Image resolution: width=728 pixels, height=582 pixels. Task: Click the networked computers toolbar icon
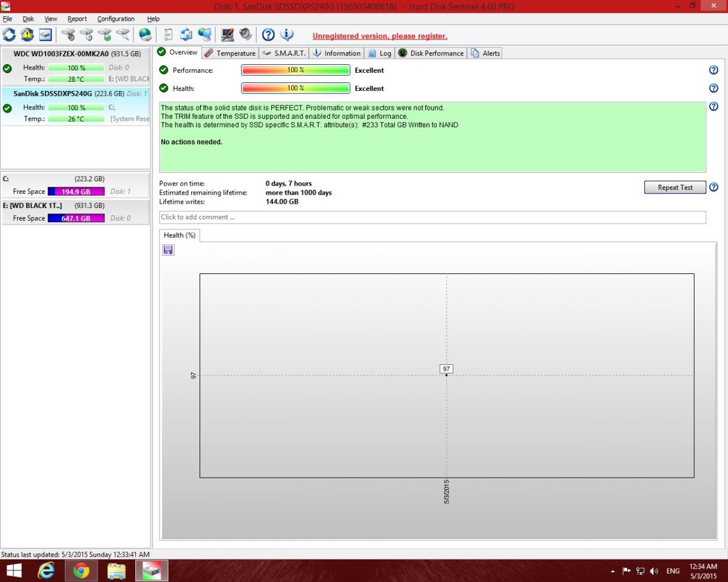[x=204, y=35]
